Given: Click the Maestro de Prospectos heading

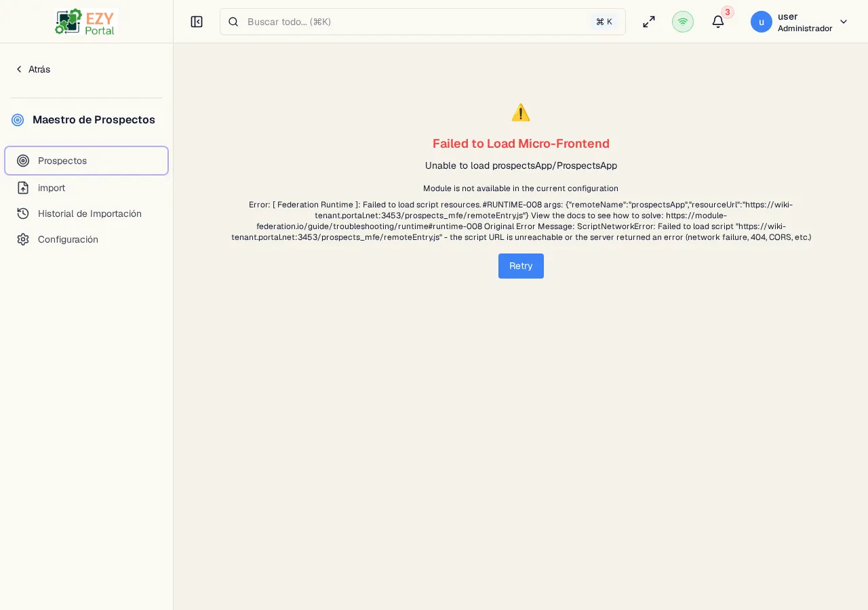Looking at the screenshot, I should click(x=94, y=120).
